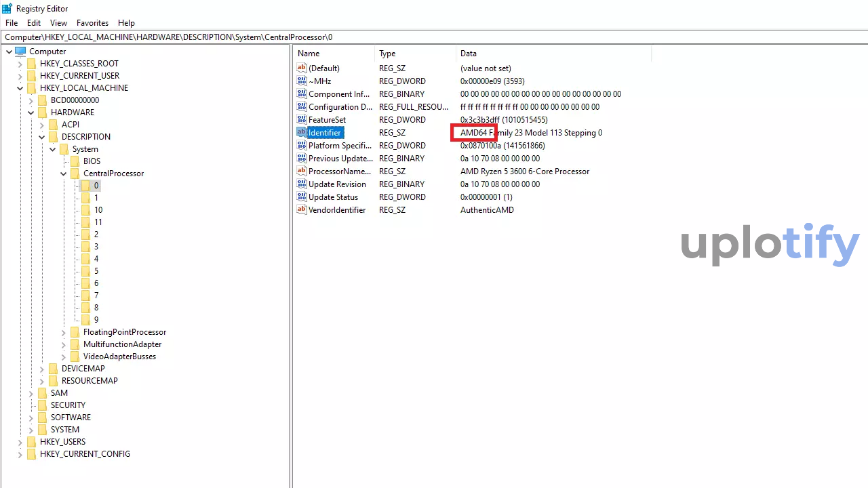The height and width of the screenshot is (488, 868).
Task: Click the HKEY_USERS folder icon
Action: click(x=31, y=442)
